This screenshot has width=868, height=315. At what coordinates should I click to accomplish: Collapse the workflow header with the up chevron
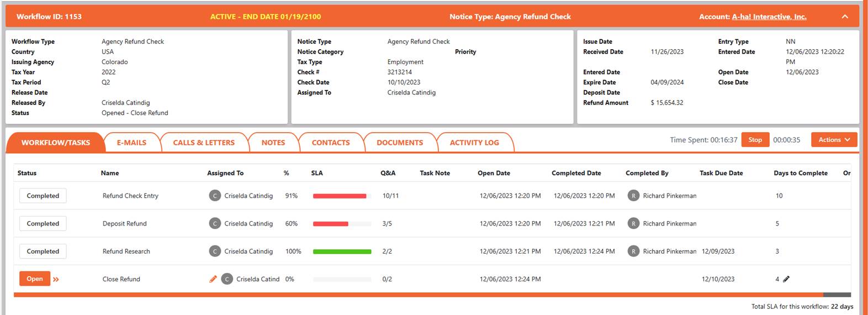pos(845,17)
